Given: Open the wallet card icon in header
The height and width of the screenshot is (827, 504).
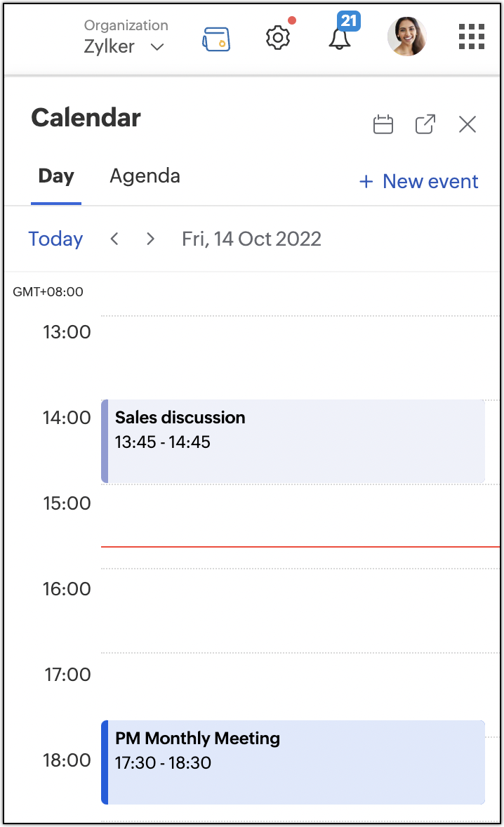Looking at the screenshot, I should pos(216,39).
